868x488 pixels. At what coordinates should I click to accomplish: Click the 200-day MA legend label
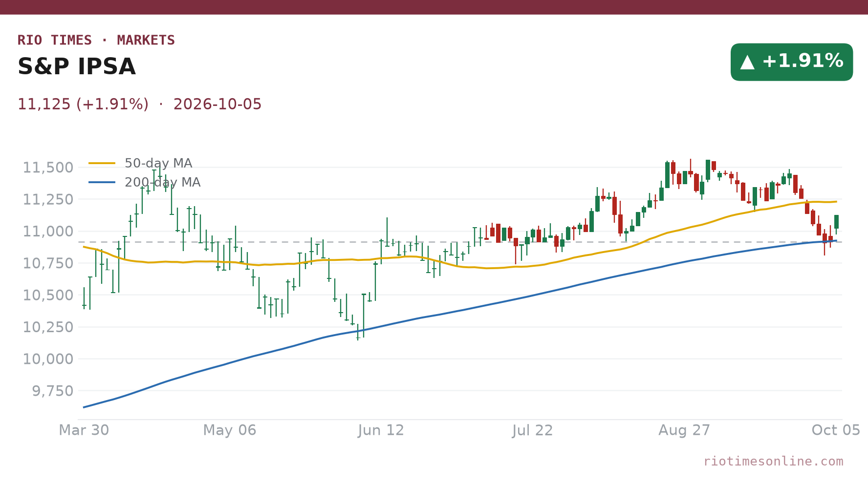pos(162,182)
